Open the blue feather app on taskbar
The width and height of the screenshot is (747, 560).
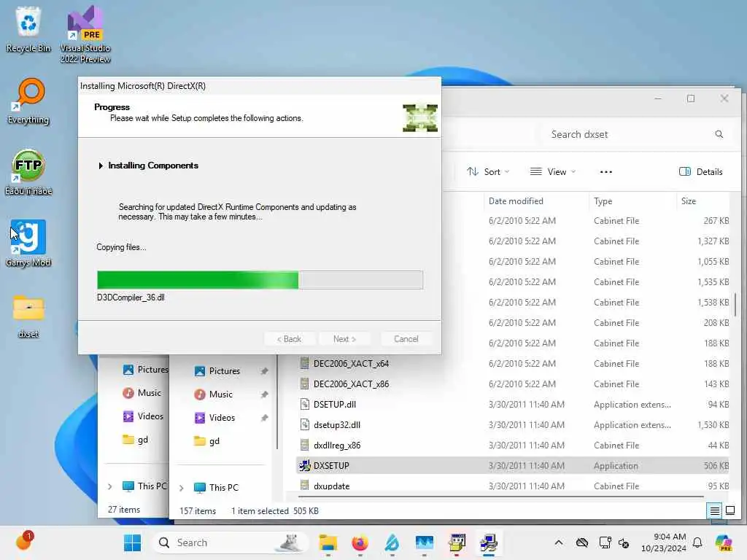pyautogui.click(x=392, y=542)
